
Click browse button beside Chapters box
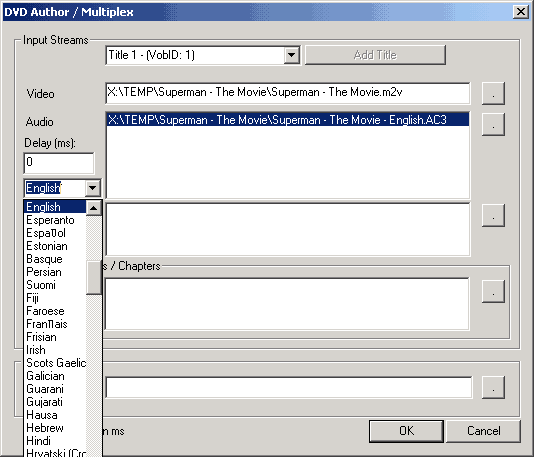pos(493,291)
